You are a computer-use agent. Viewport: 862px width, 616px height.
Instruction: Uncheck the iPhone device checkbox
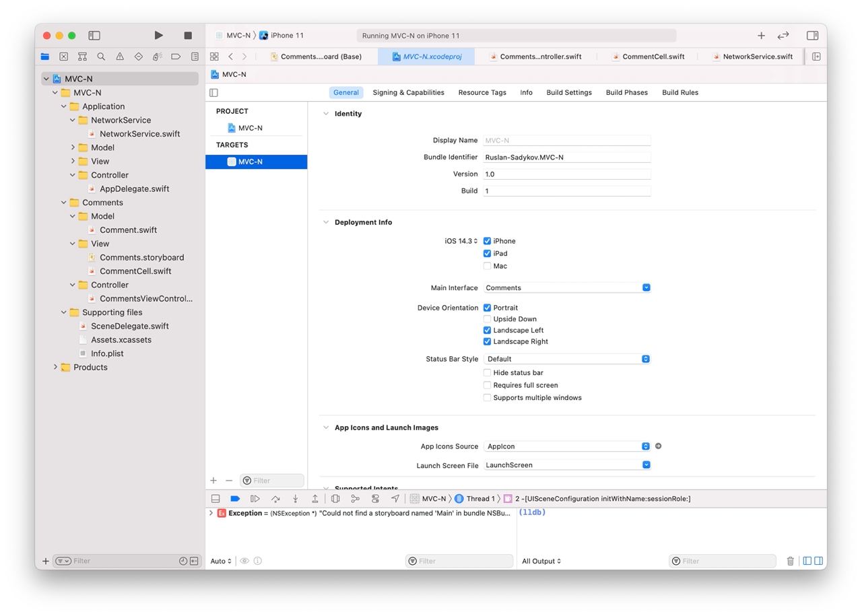tap(487, 241)
